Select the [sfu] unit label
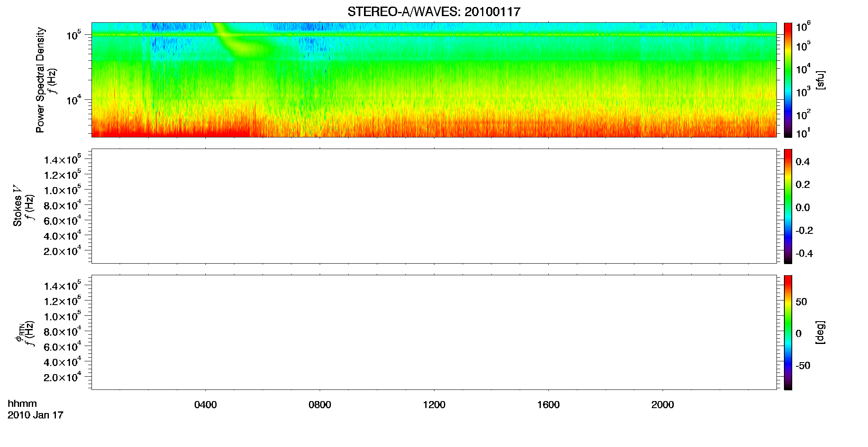Screen dimensions: 868x447 820,80
